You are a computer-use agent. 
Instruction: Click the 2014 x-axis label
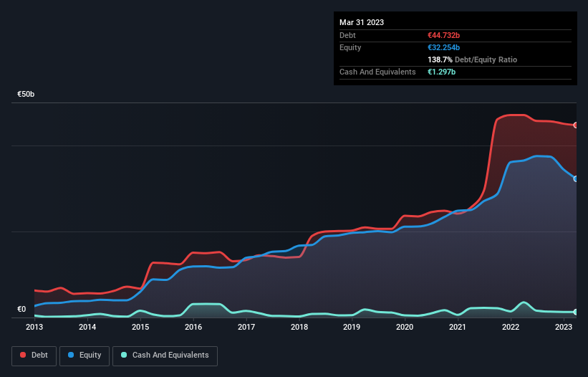[x=87, y=327]
